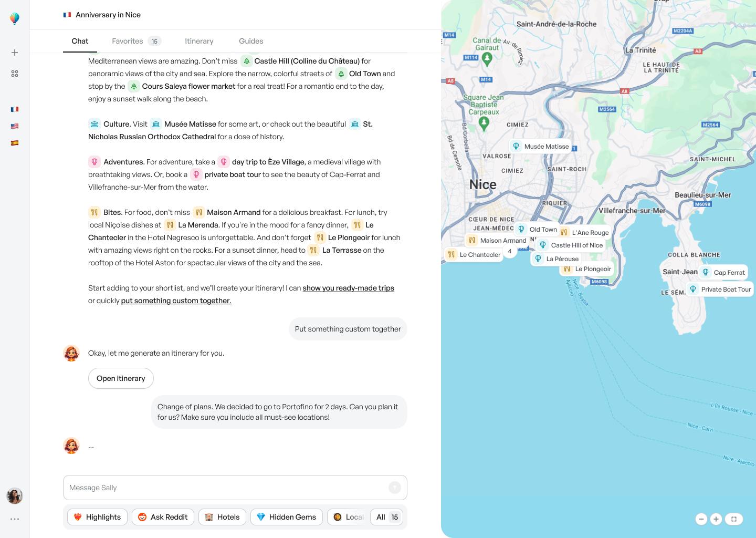756x538 pixels.
Task: Click the Musée Matisse map marker
Action: coord(541,147)
